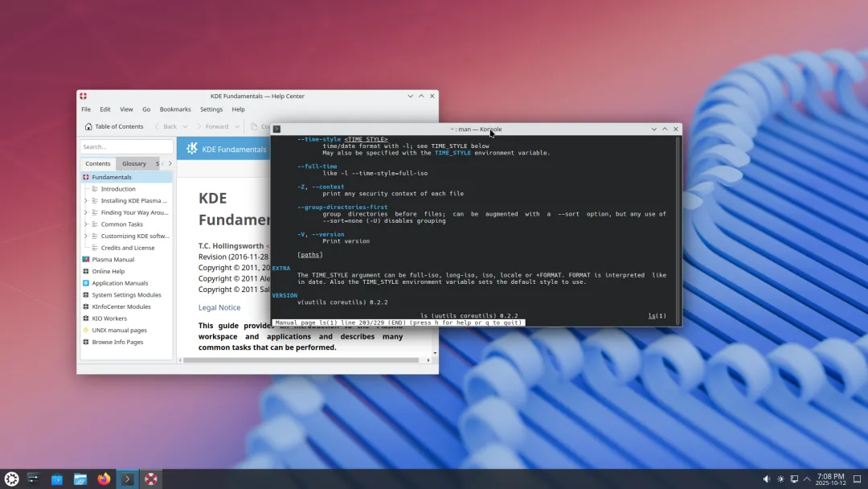Switch to Konsole in the taskbar
Viewport: 868px width, 489px height.
pyautogui.click(x=127, y=479)
